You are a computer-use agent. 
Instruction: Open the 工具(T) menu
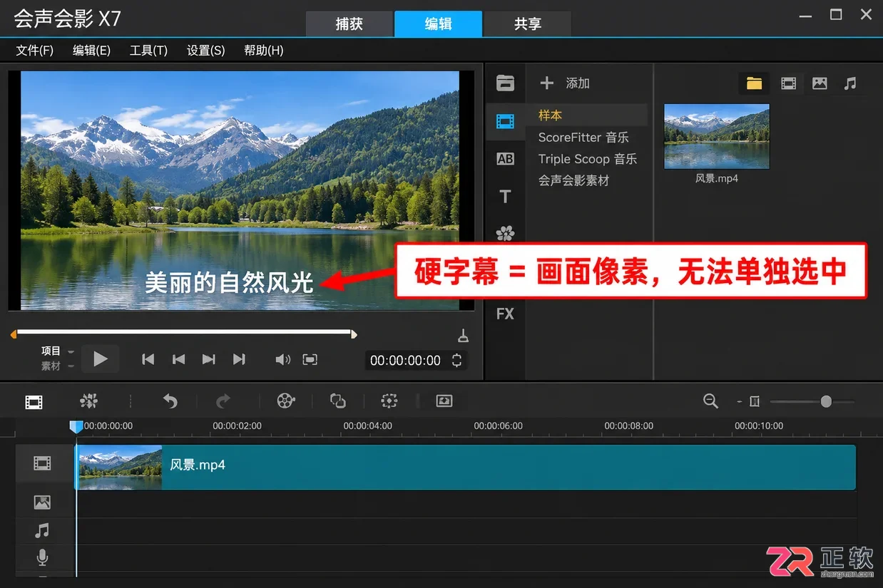click(148, 50)
